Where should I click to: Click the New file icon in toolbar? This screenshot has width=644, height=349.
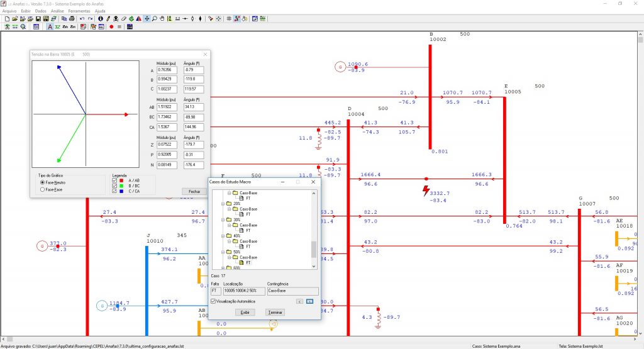coord(7,19)
